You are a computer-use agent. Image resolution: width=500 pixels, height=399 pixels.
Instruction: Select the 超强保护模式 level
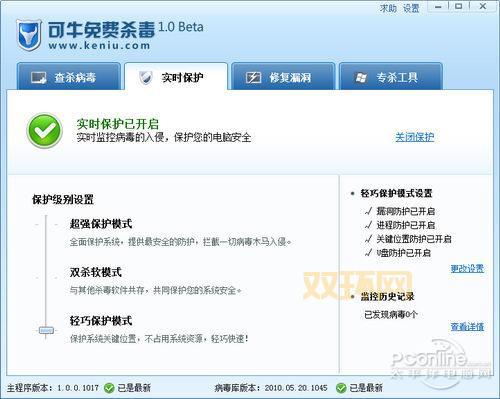[101, 224]
